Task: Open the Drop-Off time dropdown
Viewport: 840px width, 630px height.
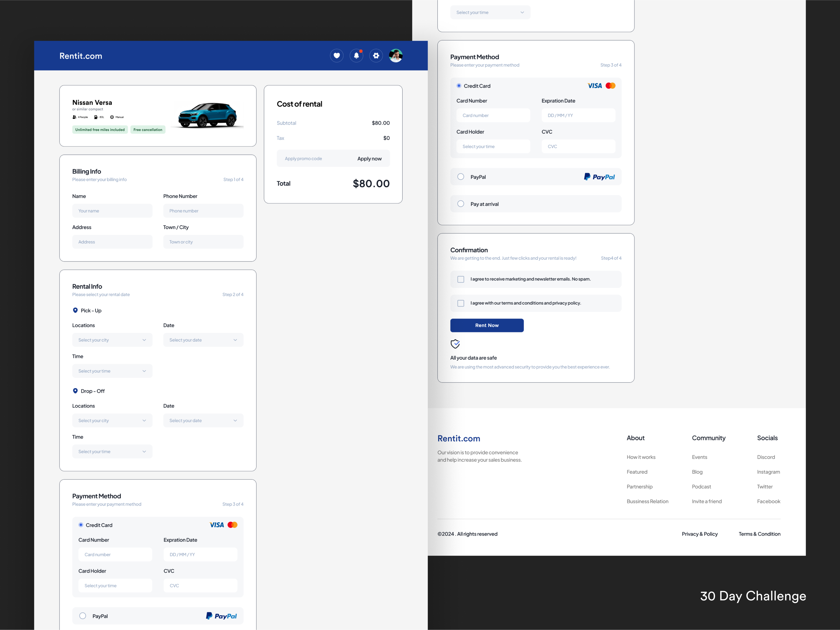Action: (x=112, y=451)
